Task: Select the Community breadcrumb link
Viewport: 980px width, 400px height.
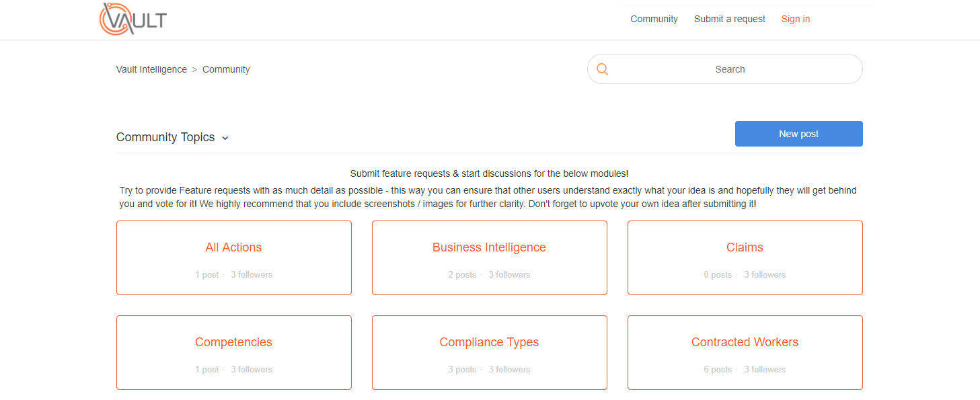Action: click(226, 69)
